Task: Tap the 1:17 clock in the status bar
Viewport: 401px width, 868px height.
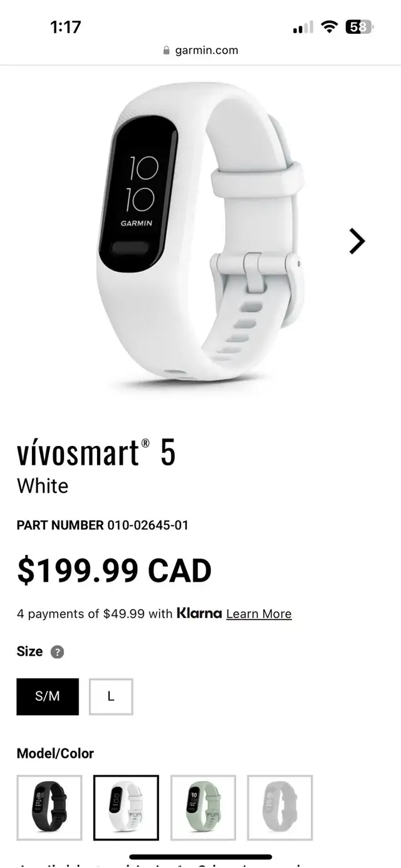Action: 66,27
